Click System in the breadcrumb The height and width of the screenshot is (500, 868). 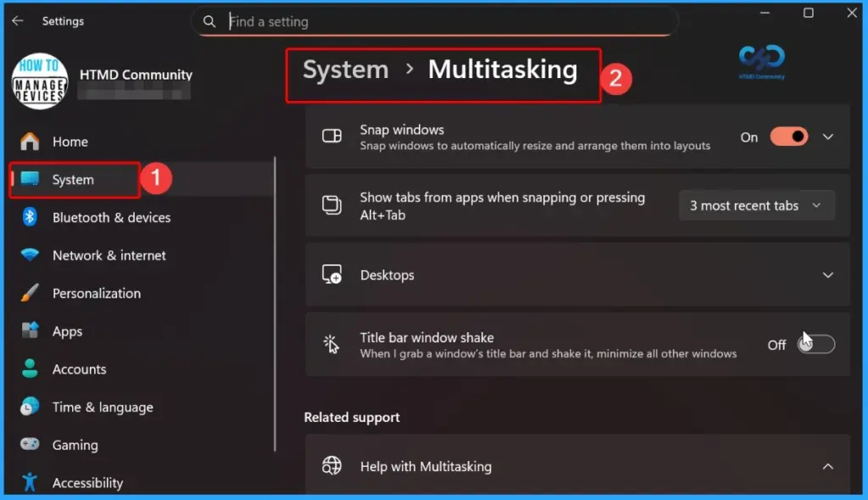point(346,69)
